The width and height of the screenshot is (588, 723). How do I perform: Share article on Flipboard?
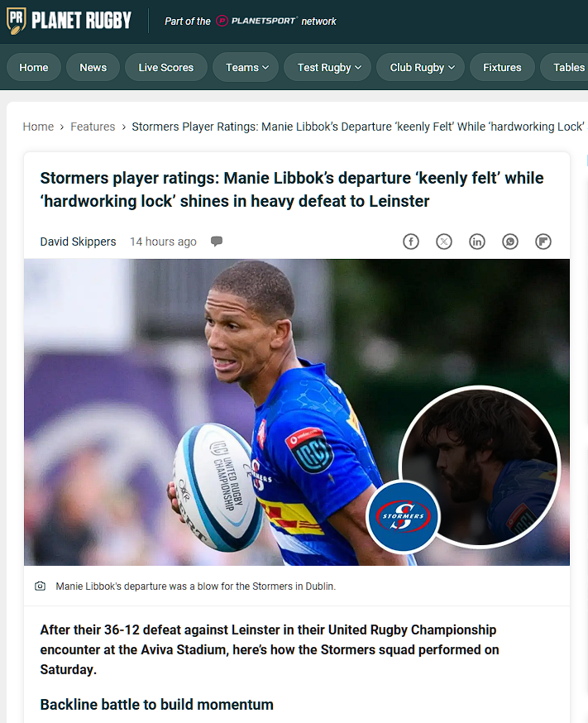543,242
